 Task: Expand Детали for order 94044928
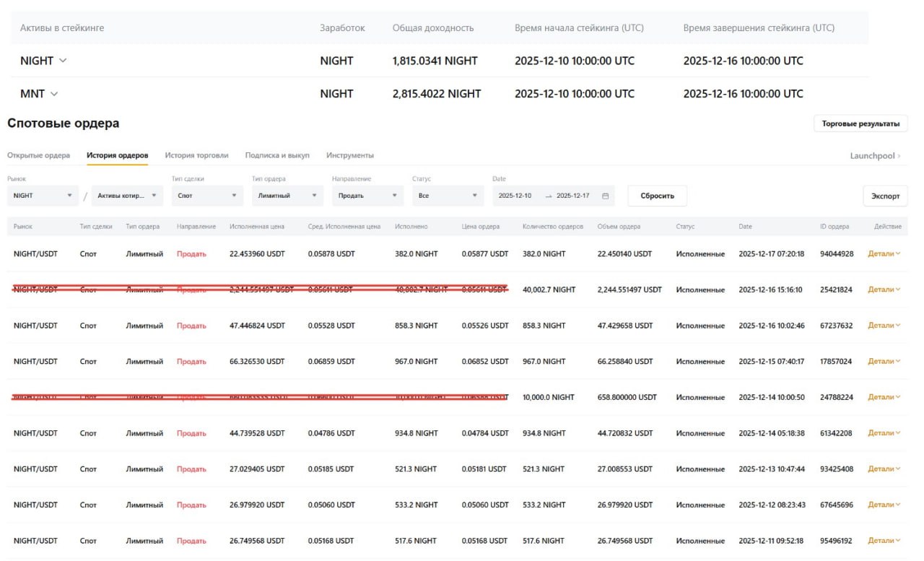pyautogui.click(x=884, y=253)
